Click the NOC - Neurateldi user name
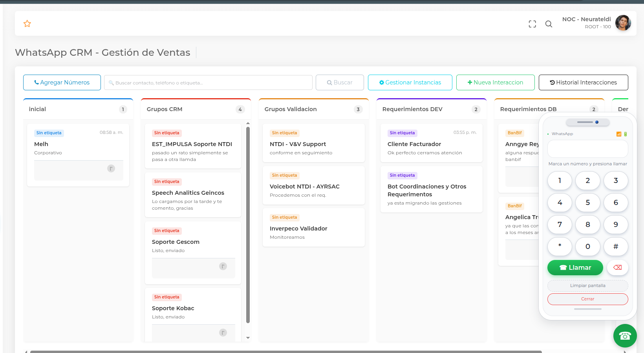Image resolution: width=644 pixels, height=353 pixels. 587,19
